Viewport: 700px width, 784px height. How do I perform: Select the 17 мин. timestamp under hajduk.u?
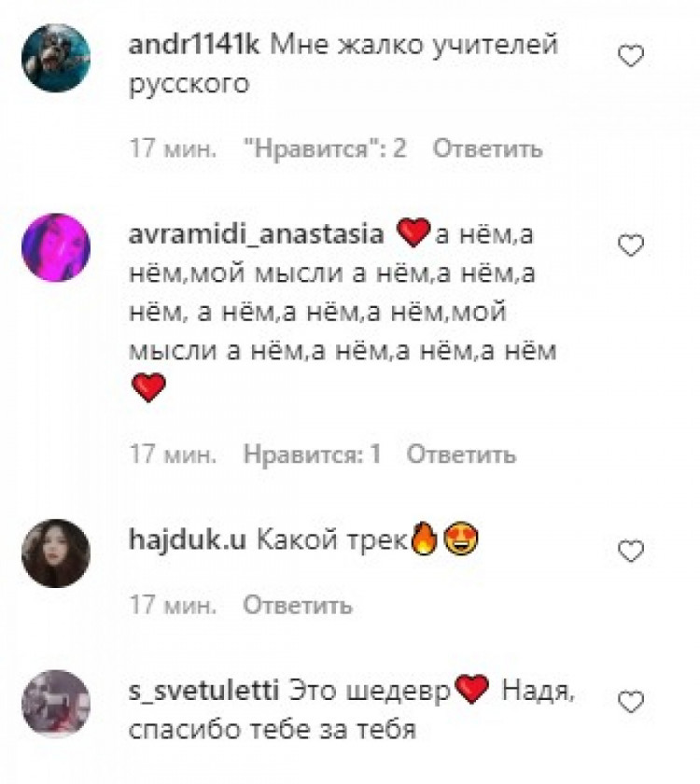click(173, 605)
